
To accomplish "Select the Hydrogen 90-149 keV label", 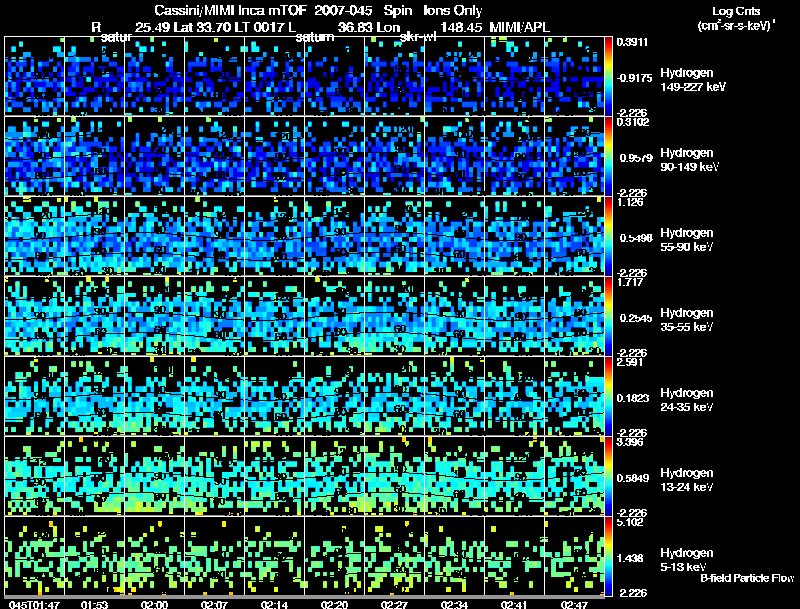I will [x=689, y=160].
